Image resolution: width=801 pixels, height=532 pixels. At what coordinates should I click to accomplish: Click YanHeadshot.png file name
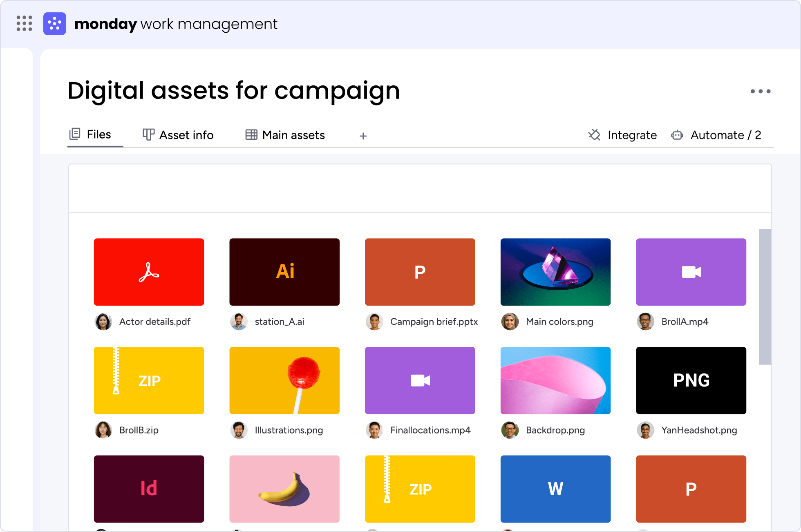699,430
